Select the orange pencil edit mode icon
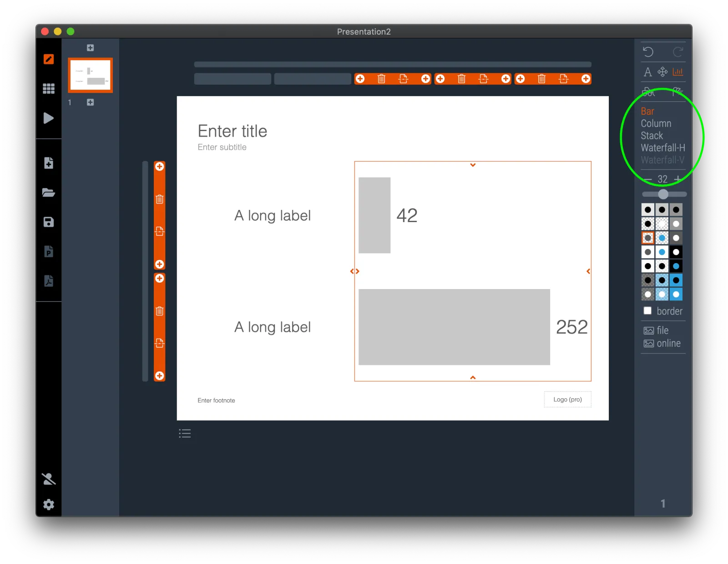This screenshot has width=728, height=564. pyautogui.click(x=48, y=59)
